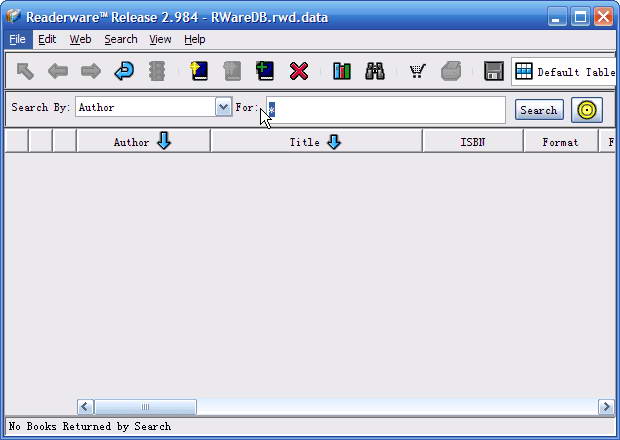Sort by the Author column header
Image resolution: width=620 pixels, height=440 pixels.
(143, 142)
